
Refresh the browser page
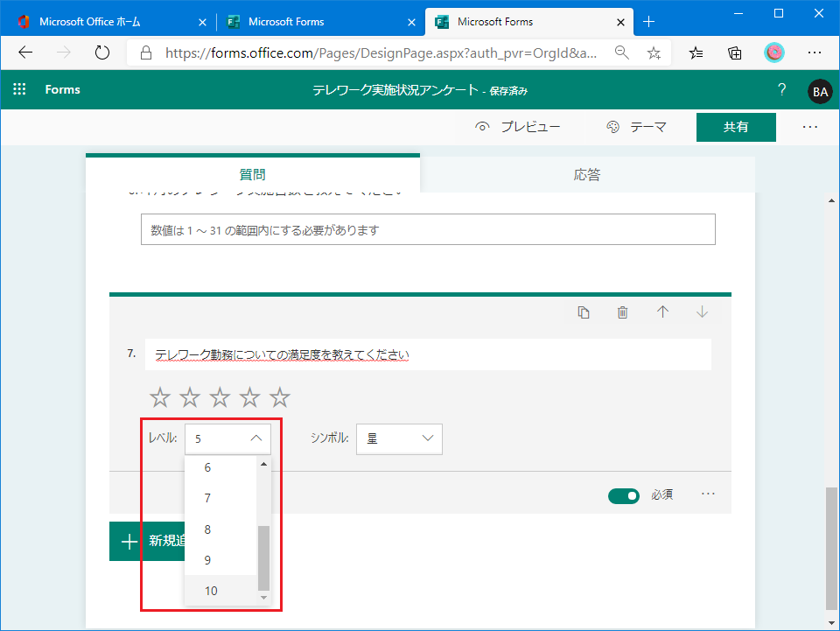pos(102,53)
